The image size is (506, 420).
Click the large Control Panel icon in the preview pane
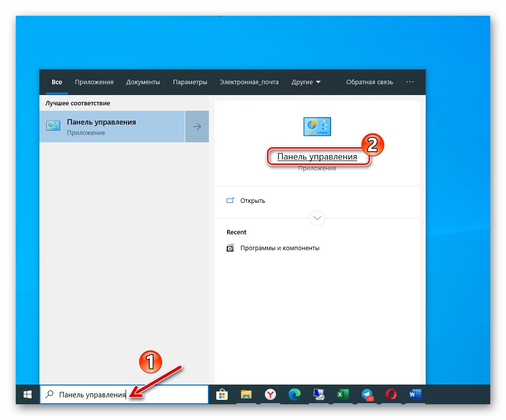(317, 127)
